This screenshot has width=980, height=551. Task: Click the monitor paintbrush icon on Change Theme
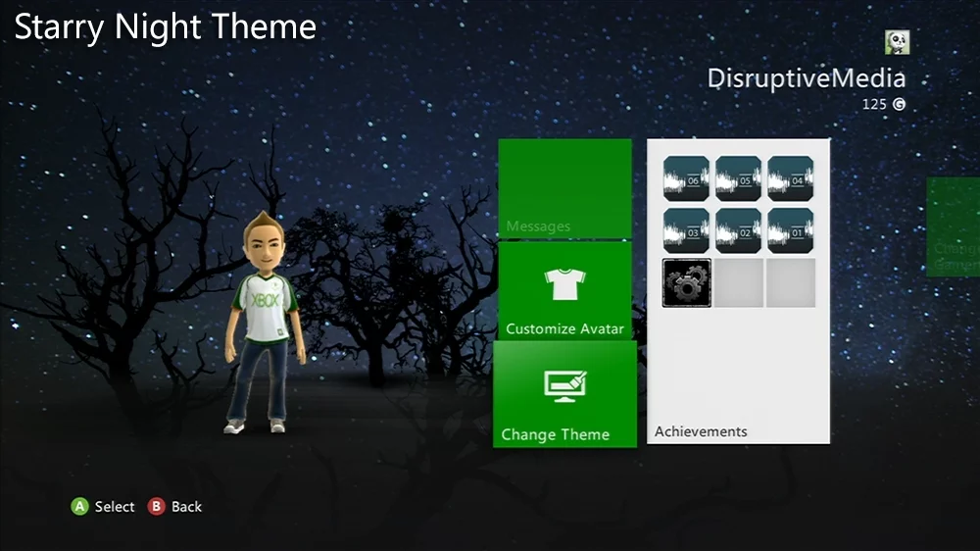pyautogui.click(x=565, y=386)
